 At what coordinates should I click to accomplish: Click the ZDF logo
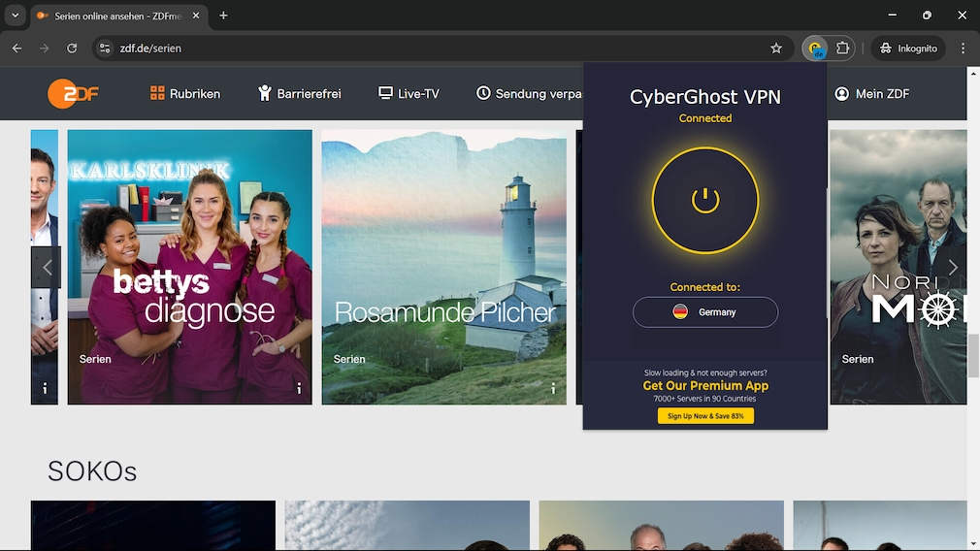73,94
